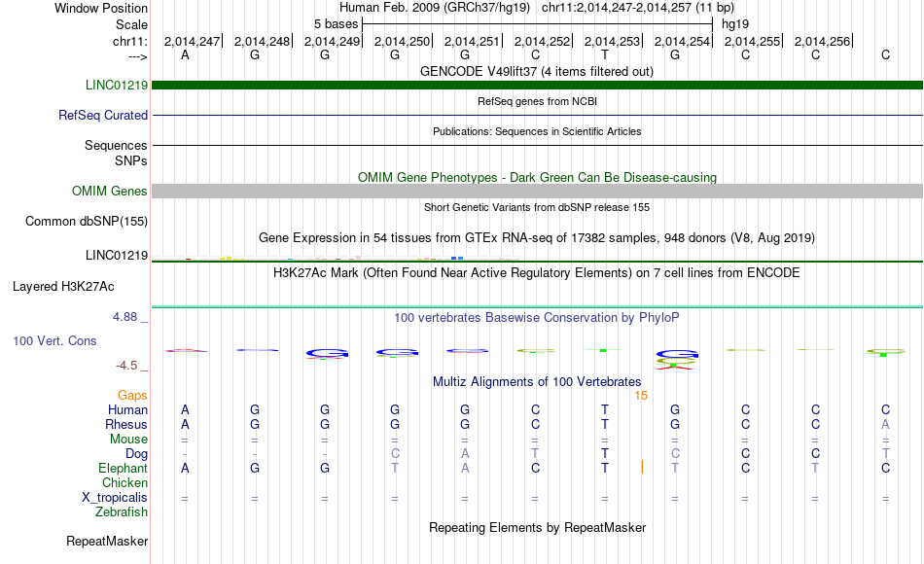Open Repeating Elements by RepeatMasker title
The image size is (924, 564).
[x=537, y=527]
